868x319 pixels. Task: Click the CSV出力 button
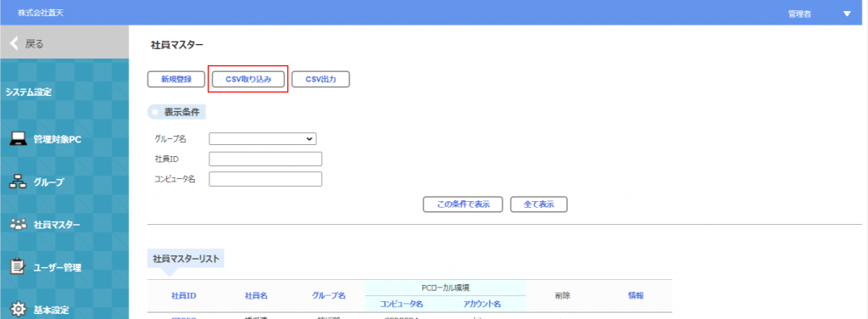[x=320, y=80]
